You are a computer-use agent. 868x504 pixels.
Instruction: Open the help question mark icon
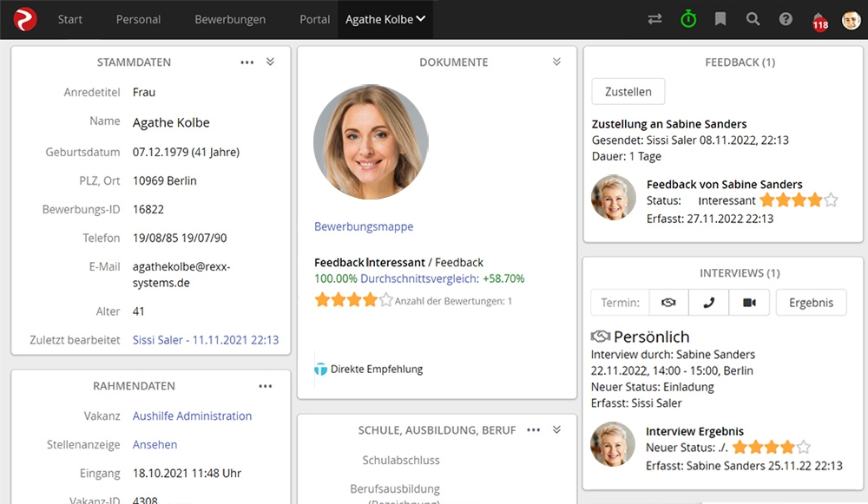pyautogui.click(x=786, y=19)
